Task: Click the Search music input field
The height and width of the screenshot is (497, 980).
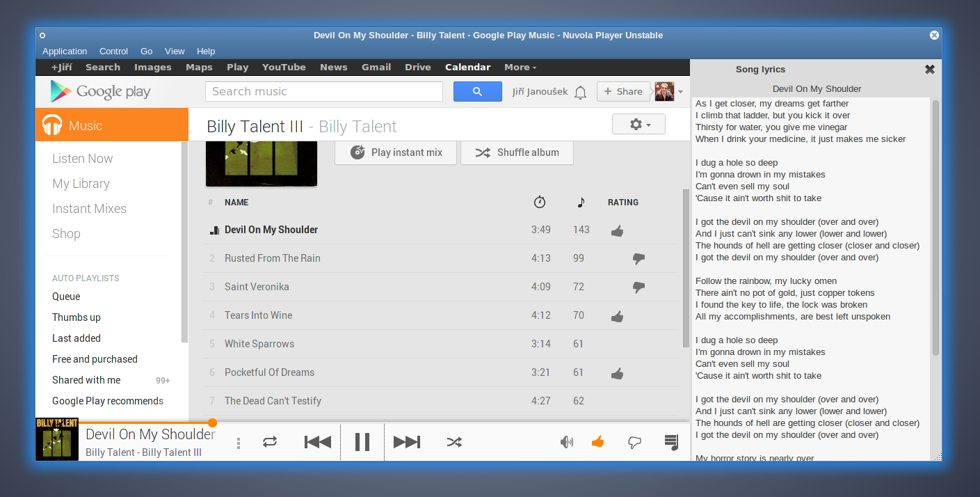Action: 324,91
